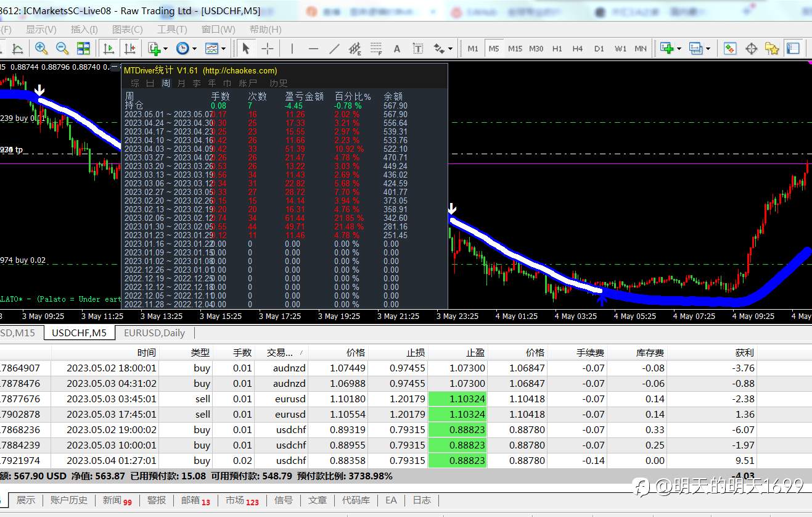Open the http://chaokes.com link
Viewport: 812px width, 517px height.
(240, 71)
